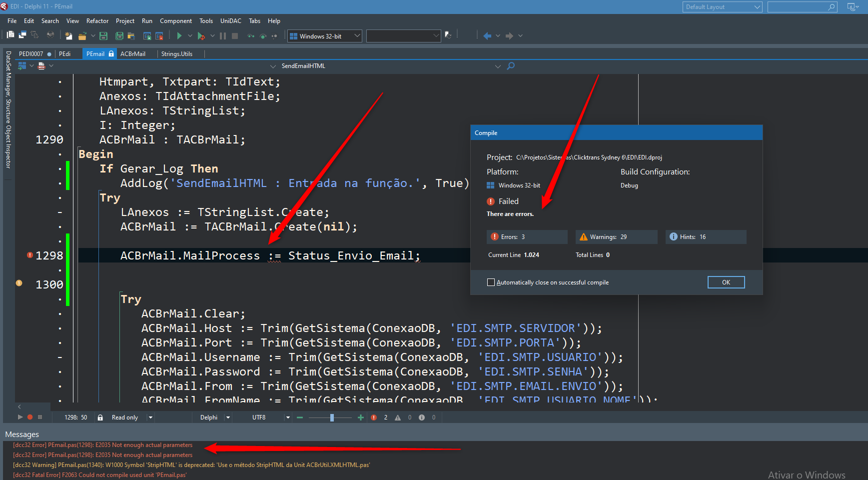Click the Stop program icon
The width and height of the screenshot is (868, 480).
point(235,35)
